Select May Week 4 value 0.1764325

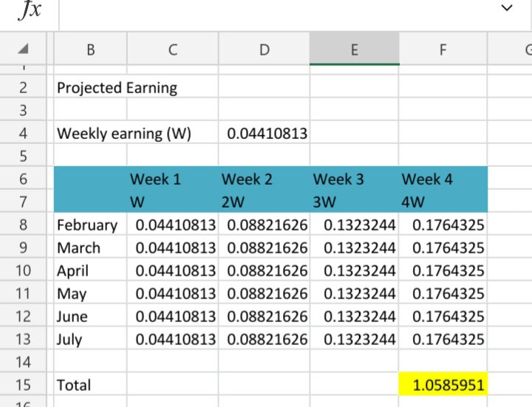(x=443, y=293)
